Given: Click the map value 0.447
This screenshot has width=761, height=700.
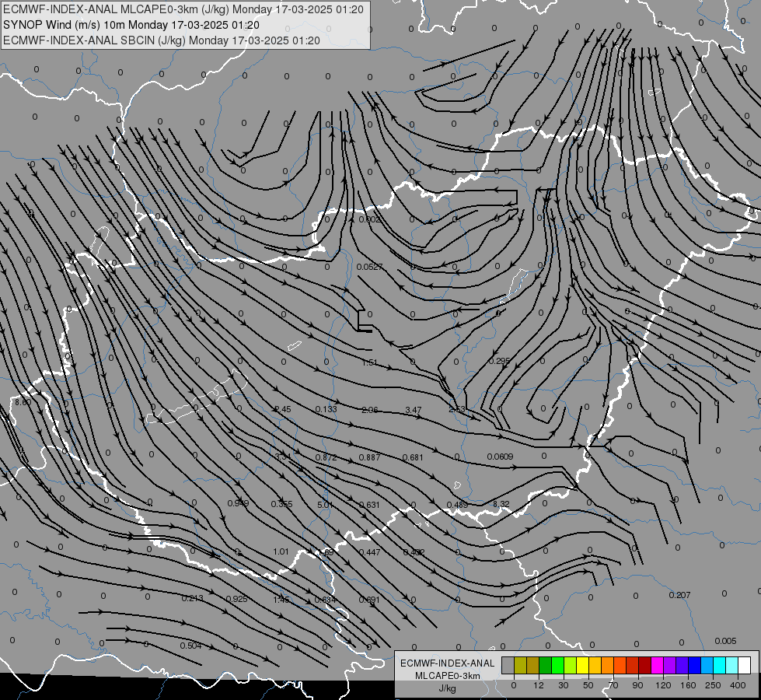Looking at the screenshot, I should point(369,552).
